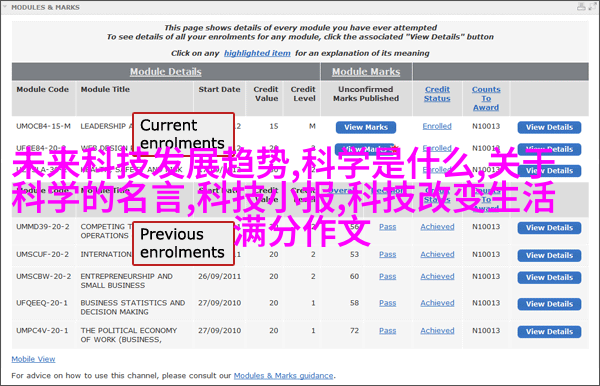Open the Modules & Marks guidance link
600x386 pixels.
coord(284,376)
